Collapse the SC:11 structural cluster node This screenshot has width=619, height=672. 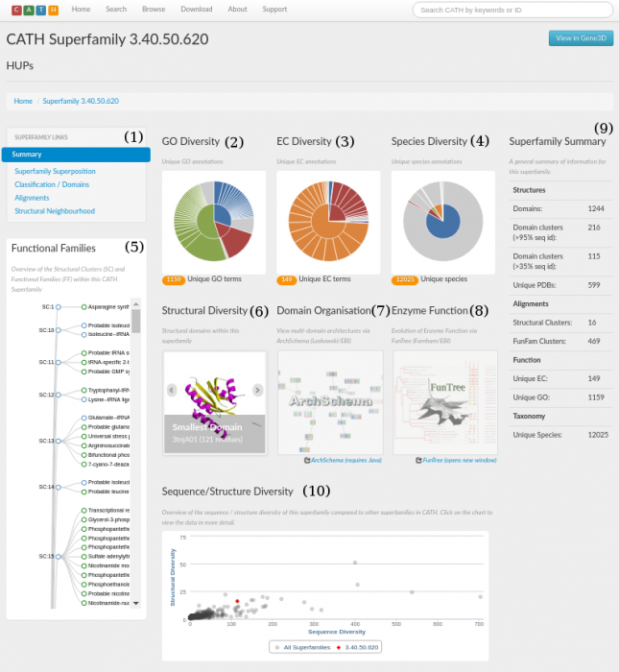[x=59, y=362]
